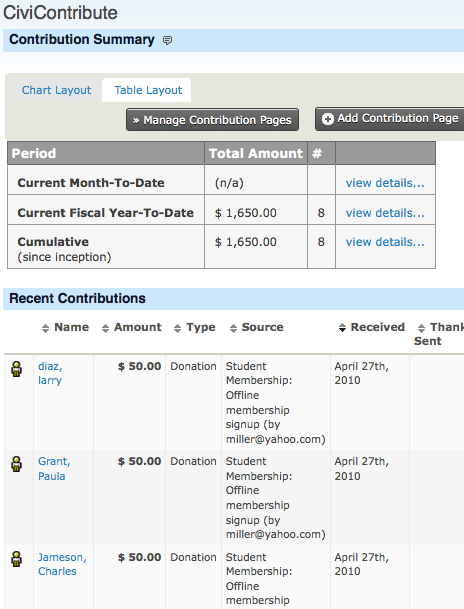Image resolution: width=464 pixels, height=609 pixels.
Task: Open contact diaz, larry
Action: click(50, 373)
